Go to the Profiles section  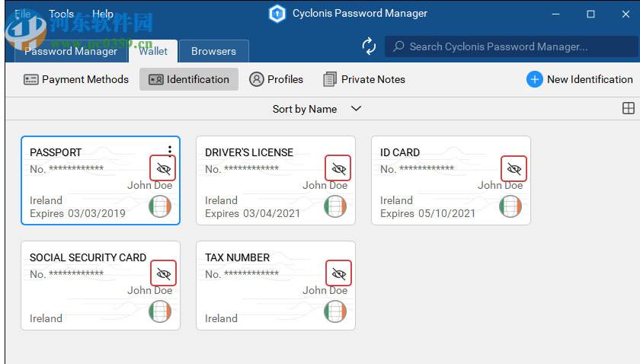tap(277, 79)
